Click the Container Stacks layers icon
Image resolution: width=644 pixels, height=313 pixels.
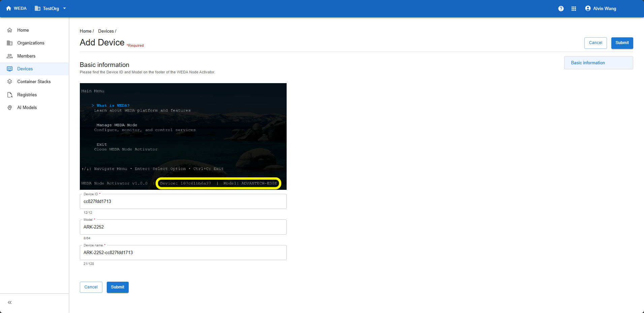pos(10,81)
